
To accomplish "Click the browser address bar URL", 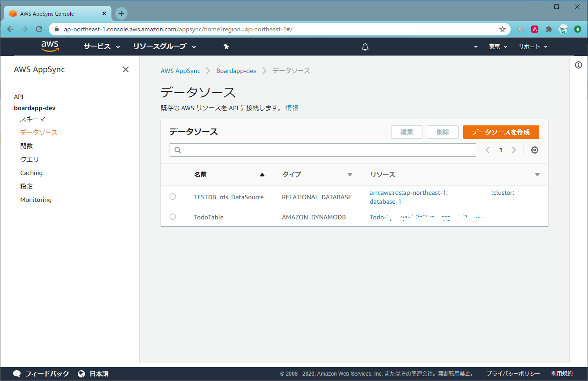I will click(178, 29).
